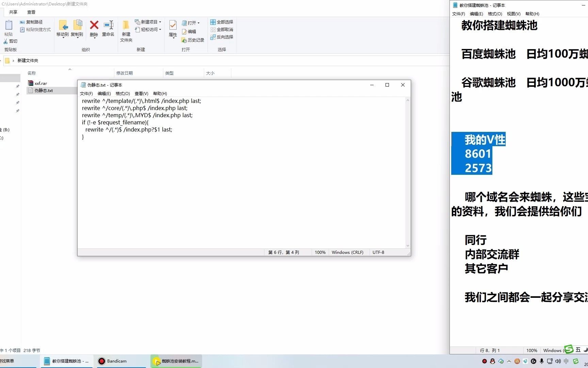This screenshot has width=588, height=368.
Task: Click the 新建文件夹 breadcrumb in address bar
Action: coord(28,61)
